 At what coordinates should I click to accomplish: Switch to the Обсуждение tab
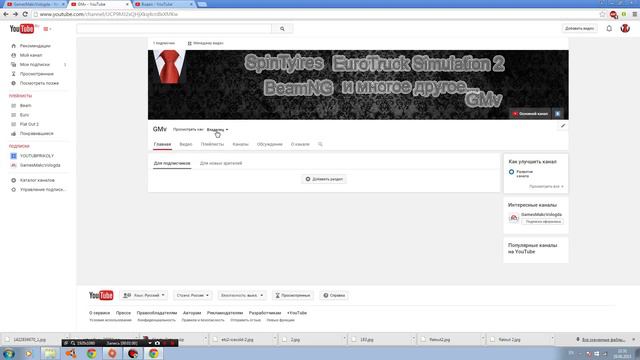coord(269,144)
